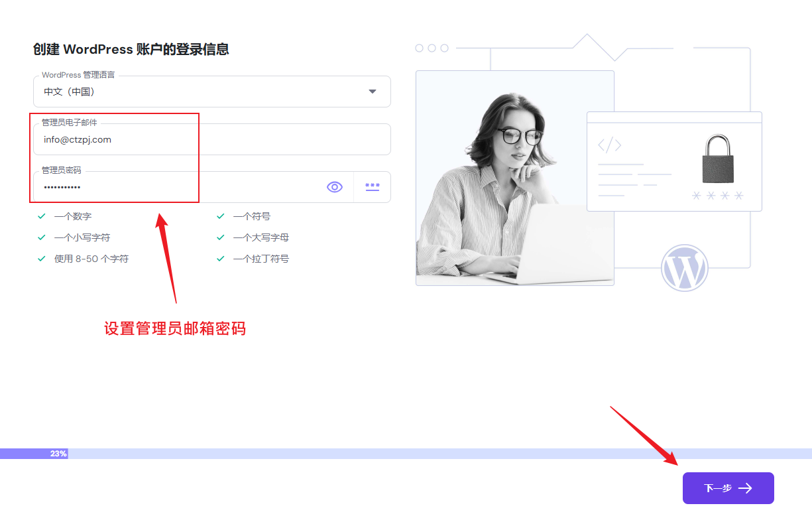This screenshot has height=526, width=812.
Task: Click the checkmark beside 一个拉丁符号
Action: [221, 259]
